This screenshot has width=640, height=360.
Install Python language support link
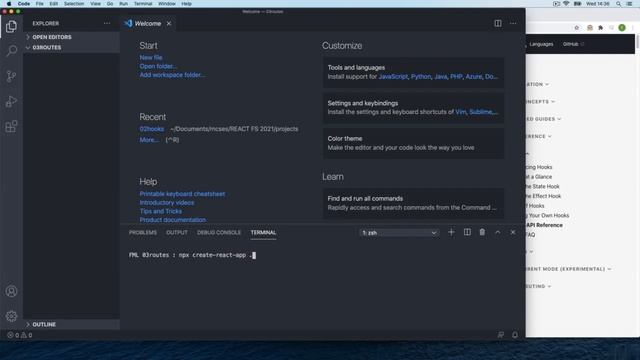pos(421,76)
